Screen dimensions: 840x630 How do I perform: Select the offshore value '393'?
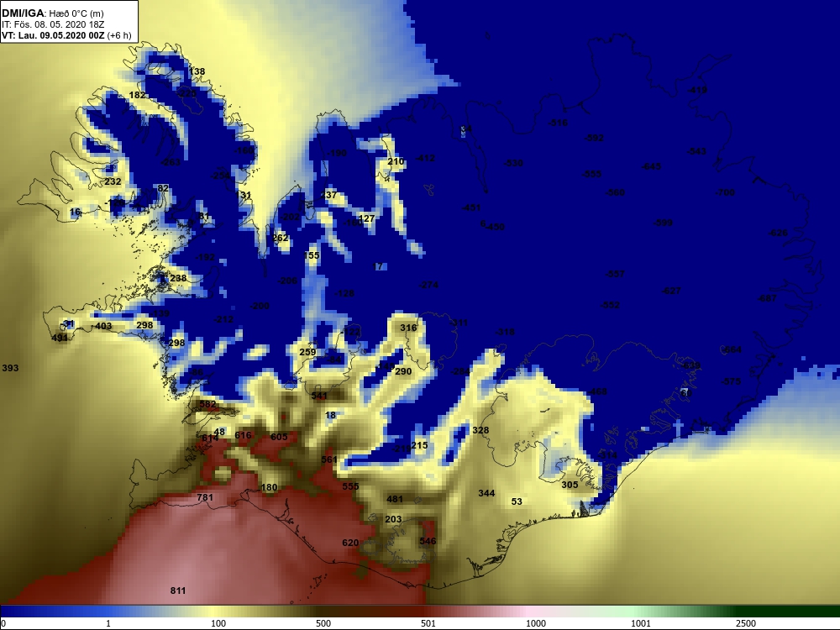click(x=10, y=368)
